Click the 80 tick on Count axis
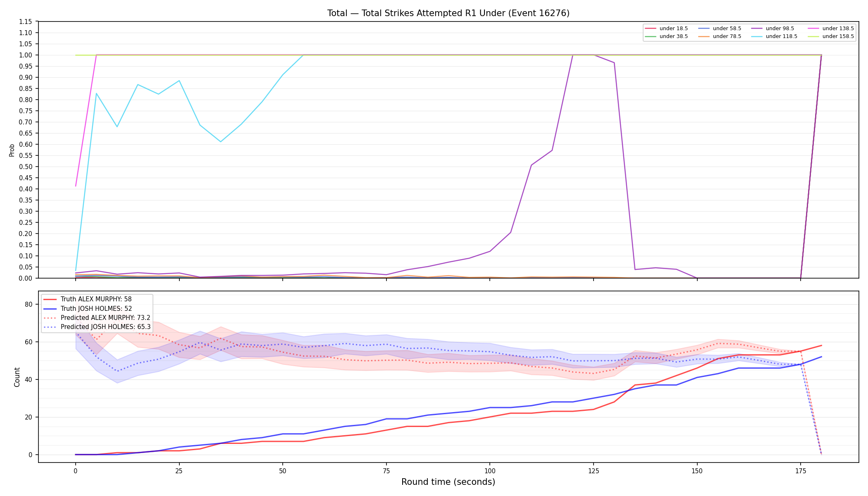Viewport: 868px width, 496px height. pyautogui.click(x=29, y=305)
